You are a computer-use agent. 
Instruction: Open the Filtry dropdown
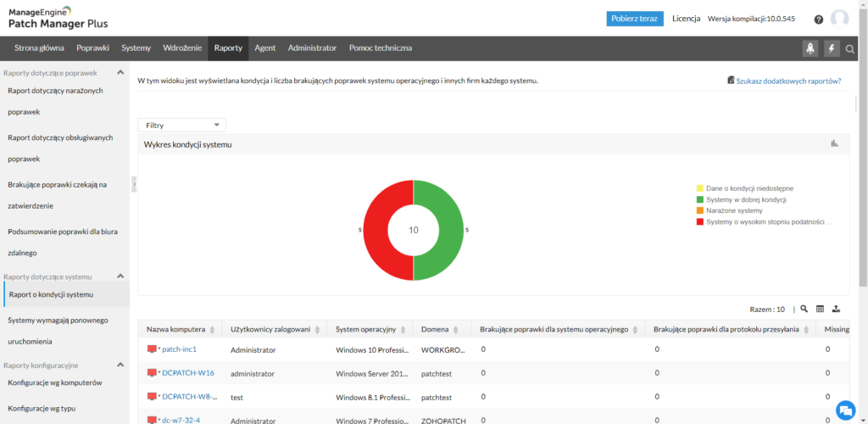(181, 125)
